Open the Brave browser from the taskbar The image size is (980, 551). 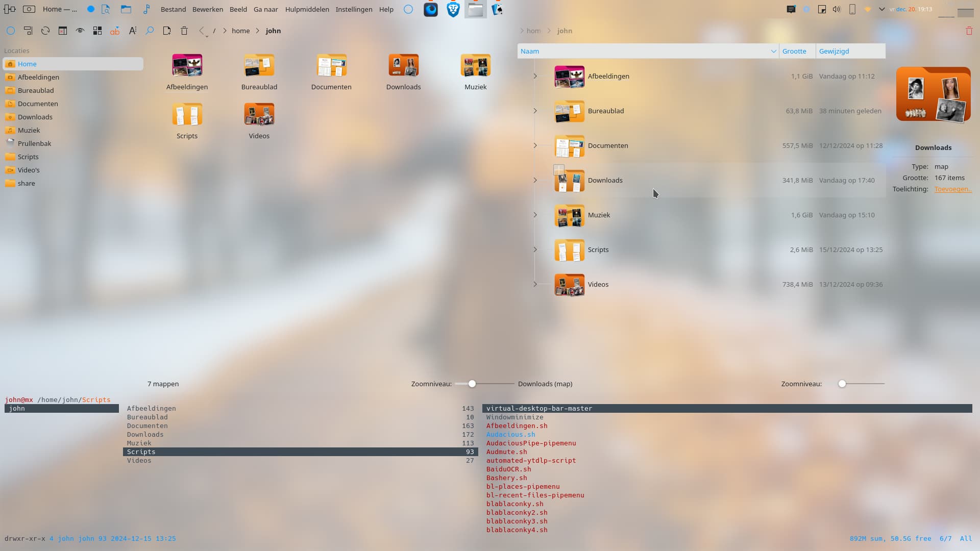click(453, 9)
